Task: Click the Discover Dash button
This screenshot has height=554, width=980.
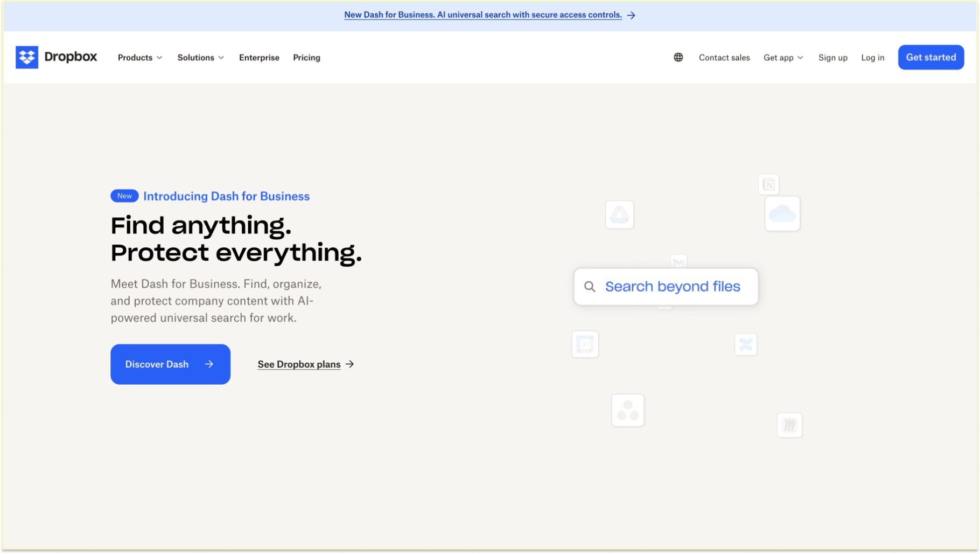Action: [170, 364]
